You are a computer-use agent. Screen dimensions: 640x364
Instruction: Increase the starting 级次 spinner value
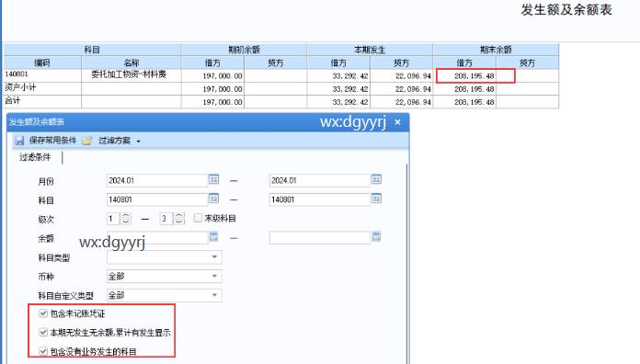(x=126, y=215)
